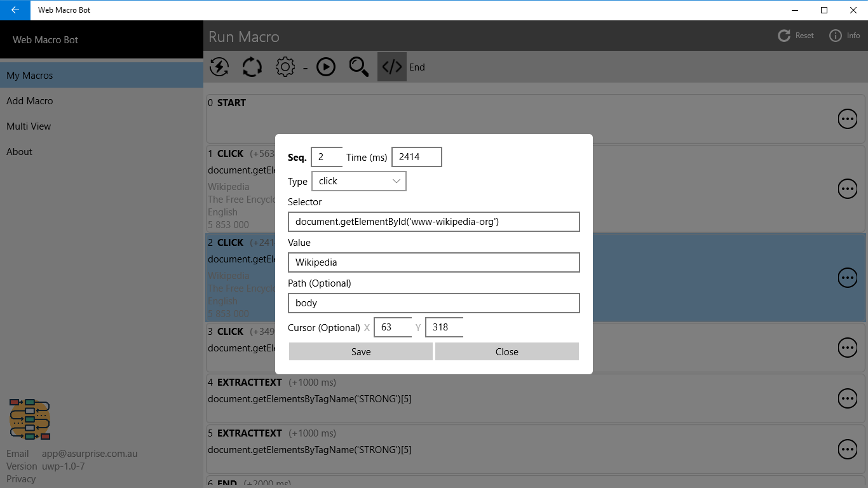Open About in sidebar

coord(102,151)
